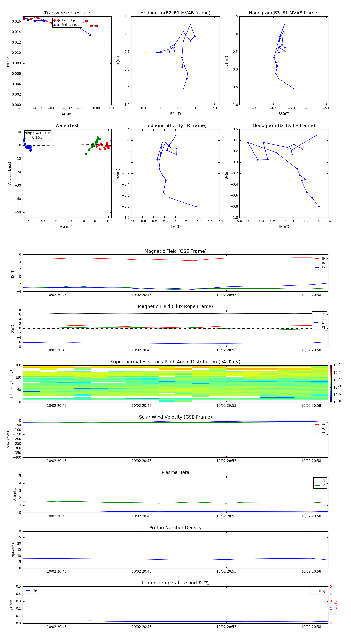
Task: Click the 'slope = 0.016' annotation text
Action: pos(38,133)
